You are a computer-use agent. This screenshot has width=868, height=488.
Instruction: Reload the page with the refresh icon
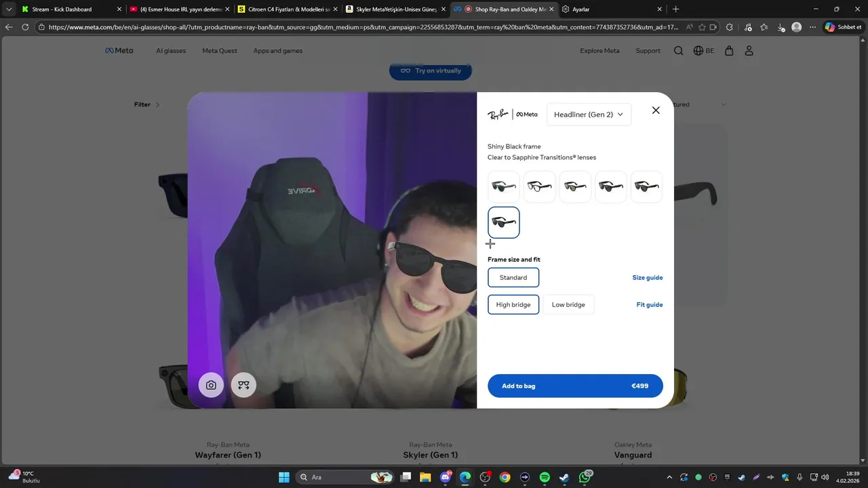click(x=25, y=27)
